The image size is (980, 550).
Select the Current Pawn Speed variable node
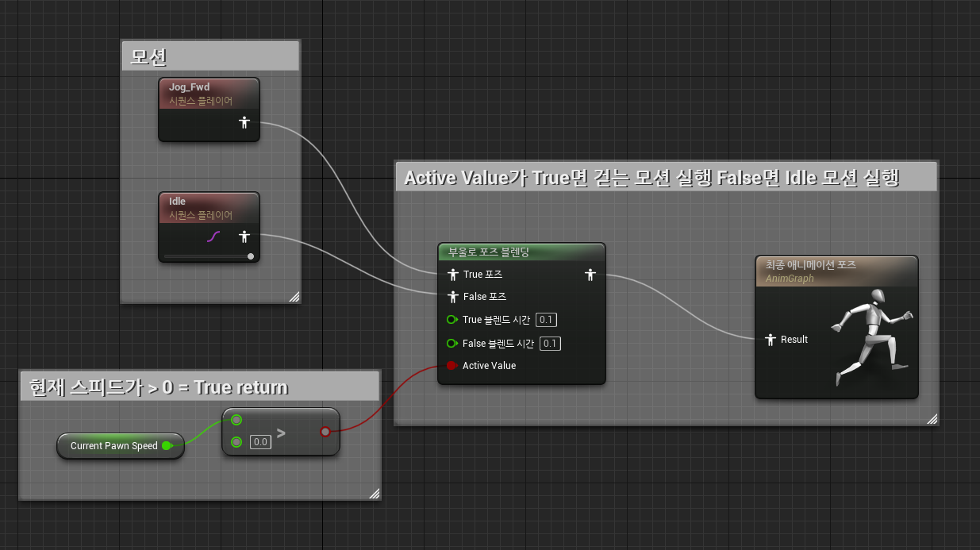(x=121, y=446)
